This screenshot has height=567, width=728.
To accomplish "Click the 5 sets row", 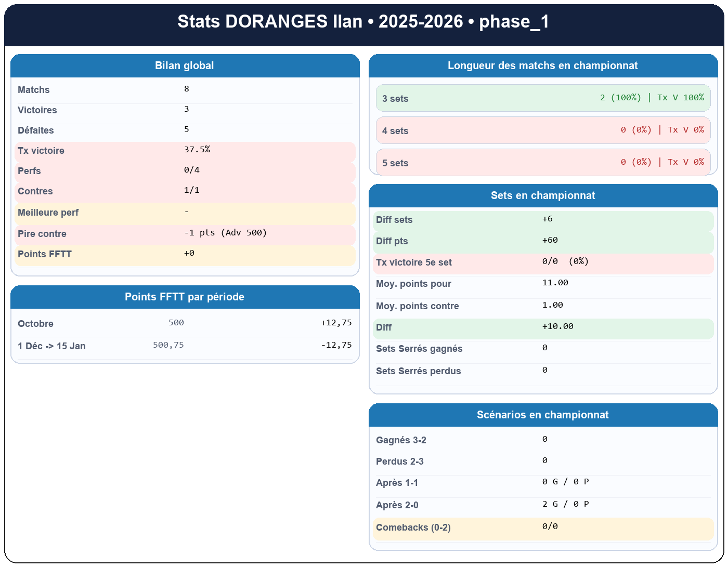I will click(x=543, y=162).
